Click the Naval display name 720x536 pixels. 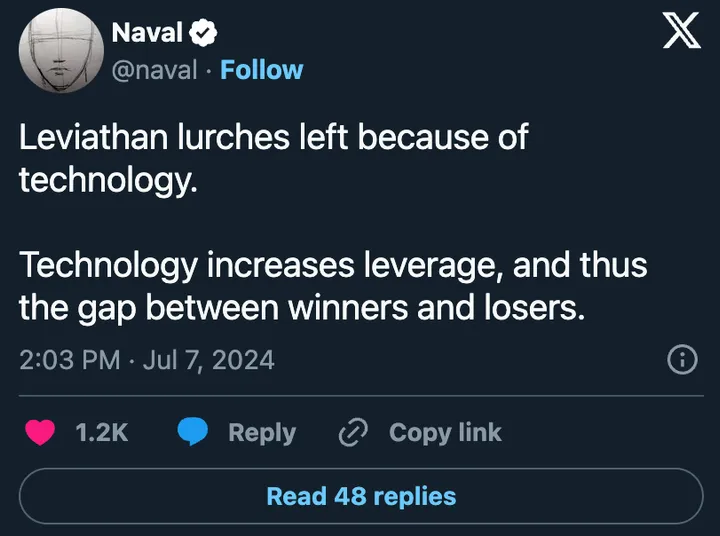coord(147,32)
